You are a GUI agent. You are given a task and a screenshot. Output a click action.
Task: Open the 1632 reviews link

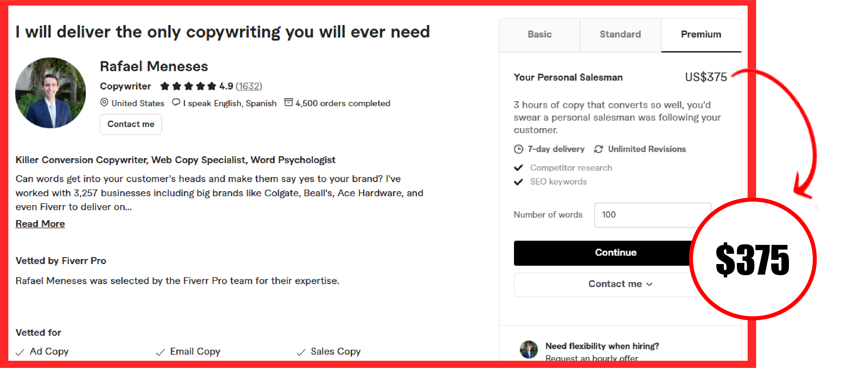point(249,86)
